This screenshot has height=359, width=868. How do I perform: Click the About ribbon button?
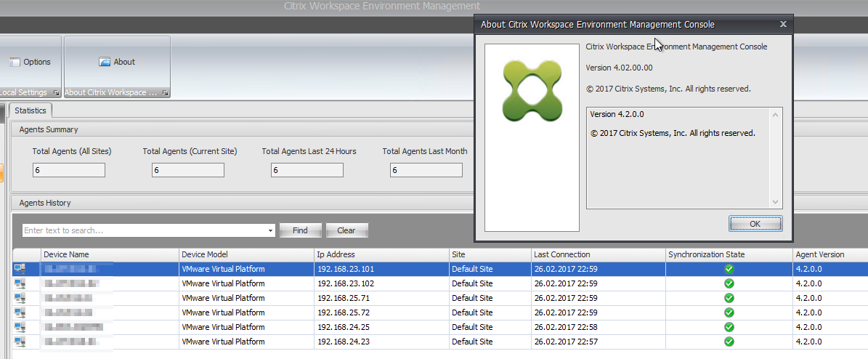click(117, 62)
